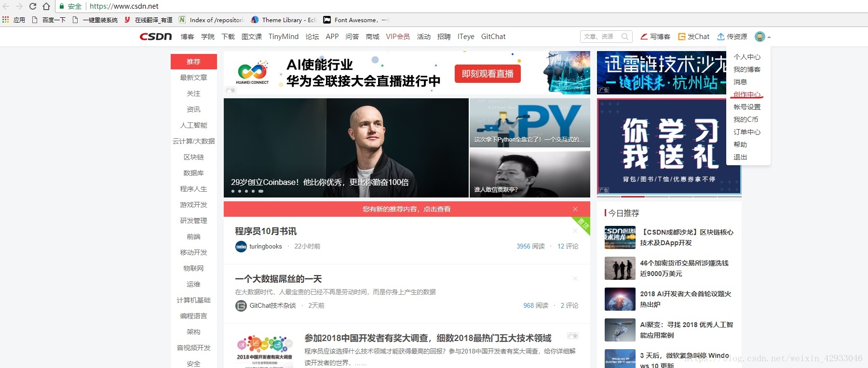Open the TinyMind nav link
This screenshot has height=368, width=868.
(284, 37)
